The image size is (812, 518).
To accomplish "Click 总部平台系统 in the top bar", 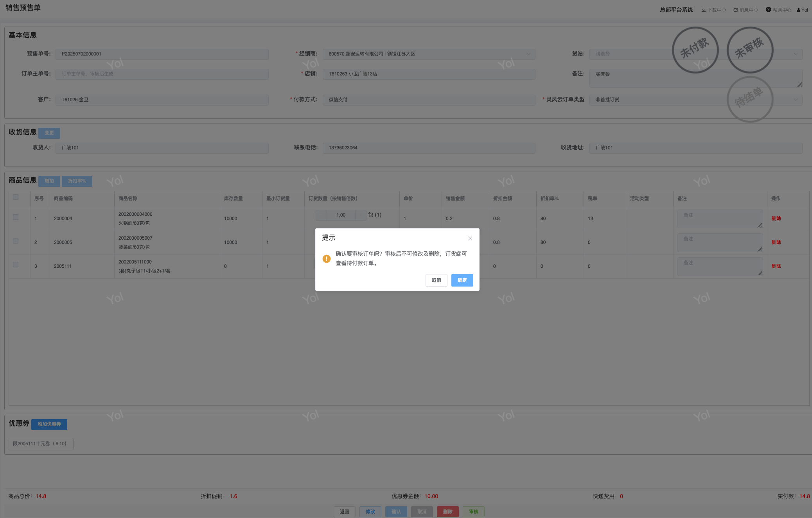I will pyautogui.click(x=676, y=10).
